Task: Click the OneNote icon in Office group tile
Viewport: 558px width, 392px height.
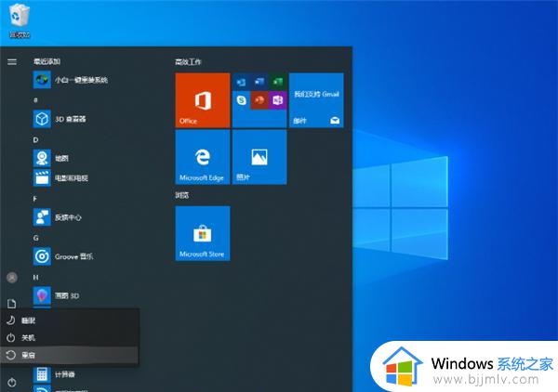Action: coord(277,100)
